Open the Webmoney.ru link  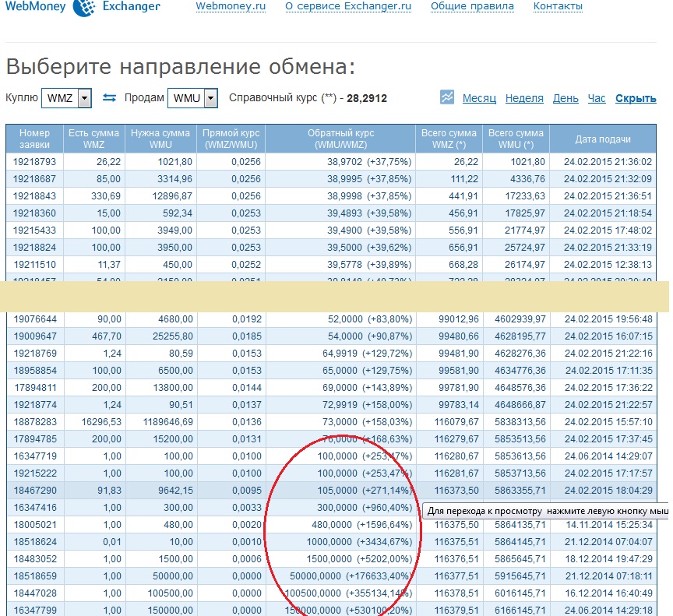coord(231,6)
